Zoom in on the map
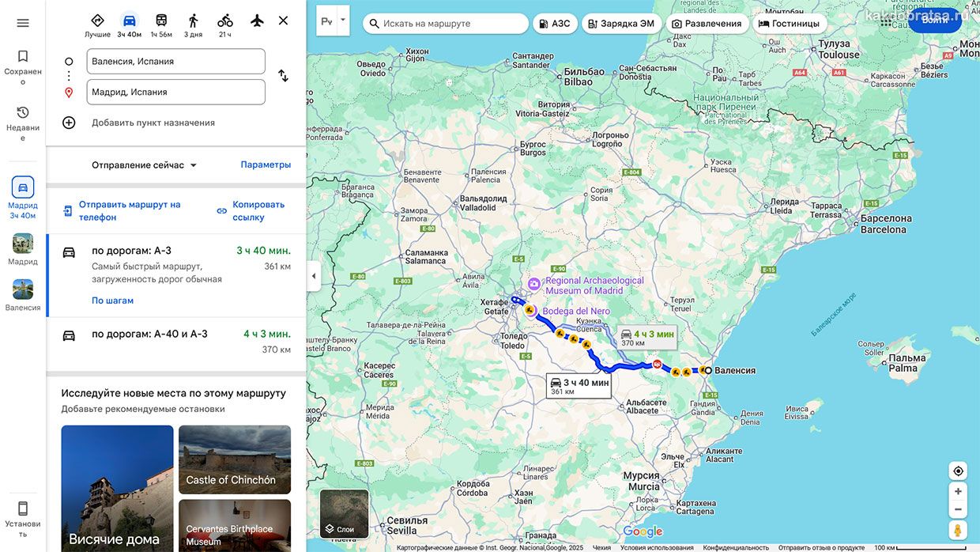 pos(958,491)
